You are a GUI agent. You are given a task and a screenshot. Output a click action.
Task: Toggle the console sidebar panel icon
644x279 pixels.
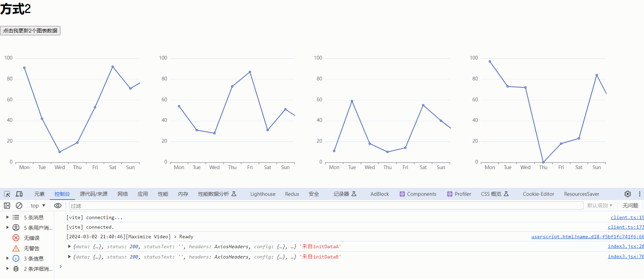[x=7, y=206]
